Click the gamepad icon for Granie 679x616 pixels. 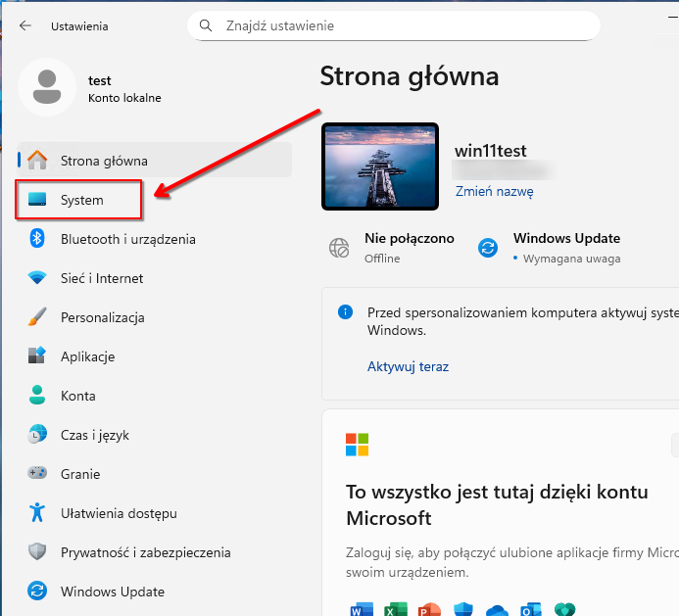tap(37, 474)
